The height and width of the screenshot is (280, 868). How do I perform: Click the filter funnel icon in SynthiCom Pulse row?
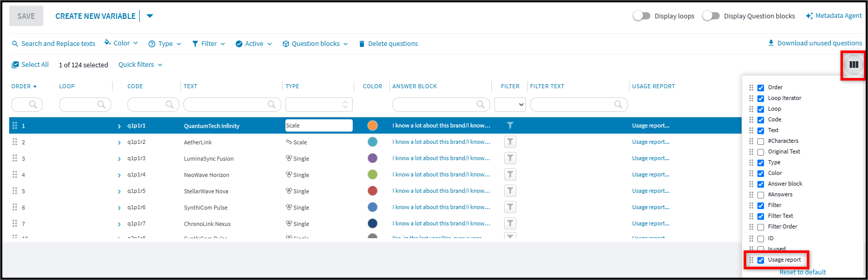tap(510, 207)
